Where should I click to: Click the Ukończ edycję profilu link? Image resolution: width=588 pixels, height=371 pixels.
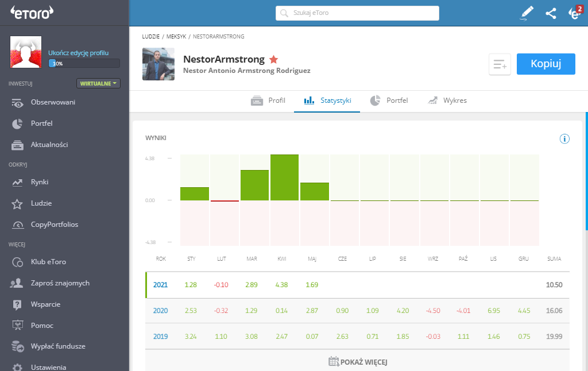(x=78, y=53)
